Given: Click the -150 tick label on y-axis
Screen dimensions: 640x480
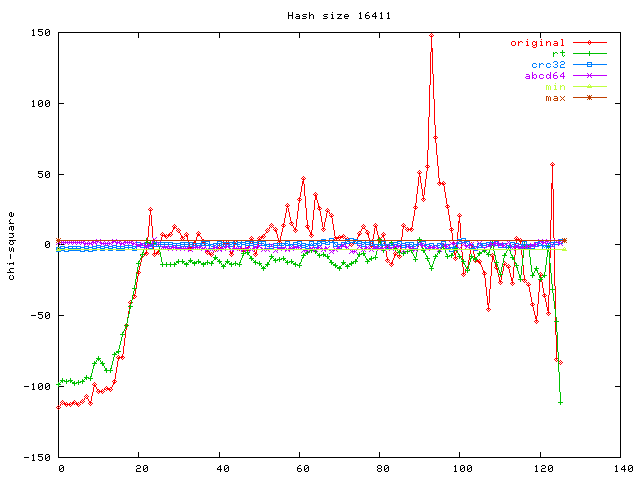Looking at the screenshot, I should 37,457.
